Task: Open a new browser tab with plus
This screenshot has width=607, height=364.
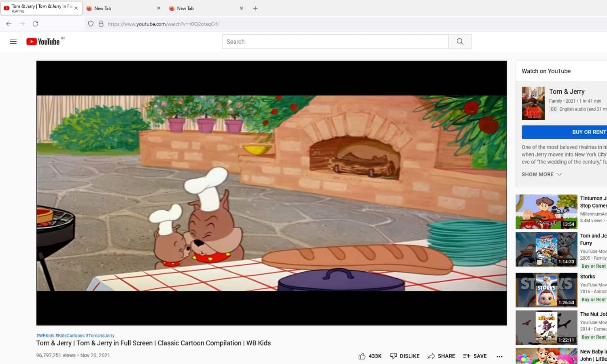Action: 255,8
